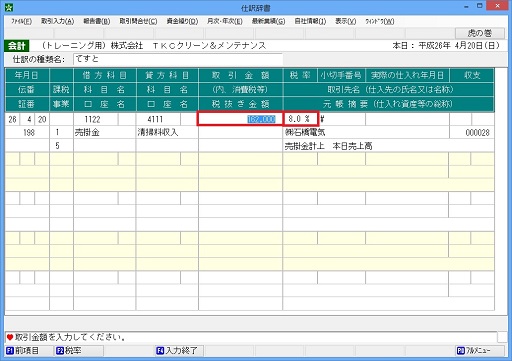Open the 取引入力(A) menu
This screenshot has width=512, height=361.
[57, 21]
